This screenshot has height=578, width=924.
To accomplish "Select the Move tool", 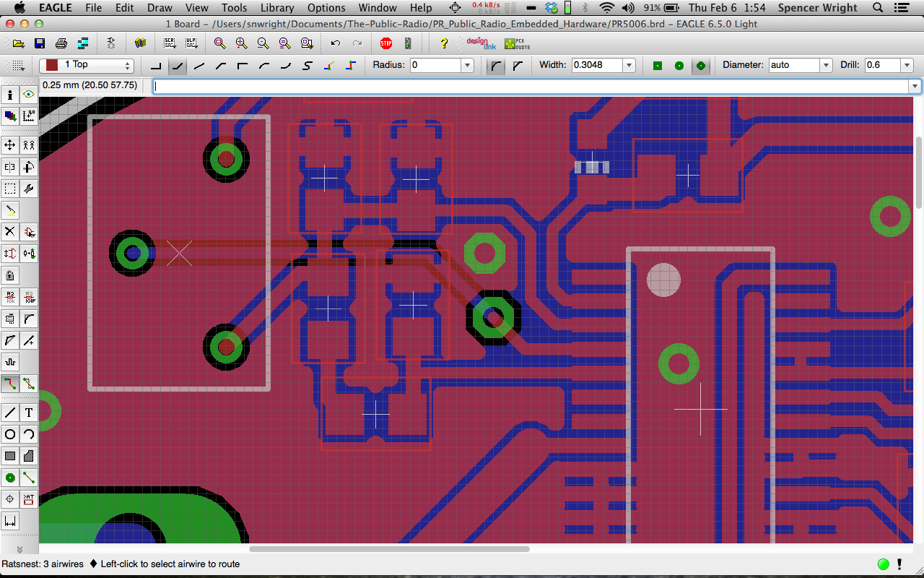I will [x=10, y=145].
